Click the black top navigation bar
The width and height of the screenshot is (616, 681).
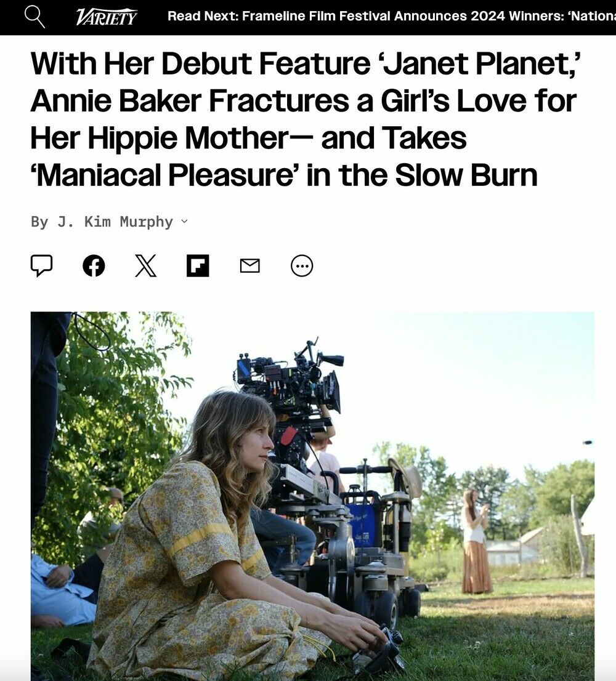click(x=308, y=17)
